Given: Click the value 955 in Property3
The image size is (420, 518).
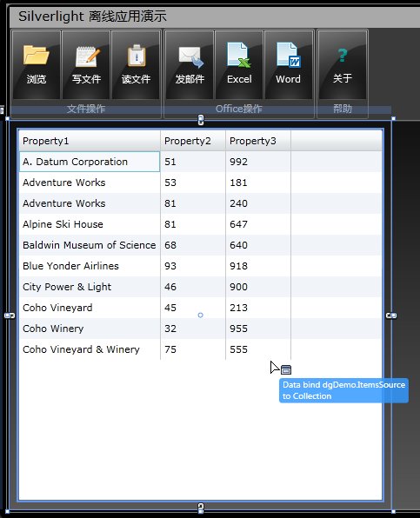Looking at the screenshot, I should click(238, 329).
